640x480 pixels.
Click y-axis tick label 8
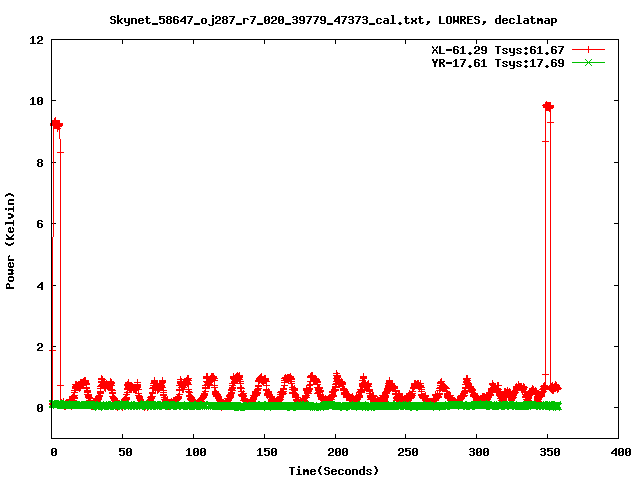[40, 163]
